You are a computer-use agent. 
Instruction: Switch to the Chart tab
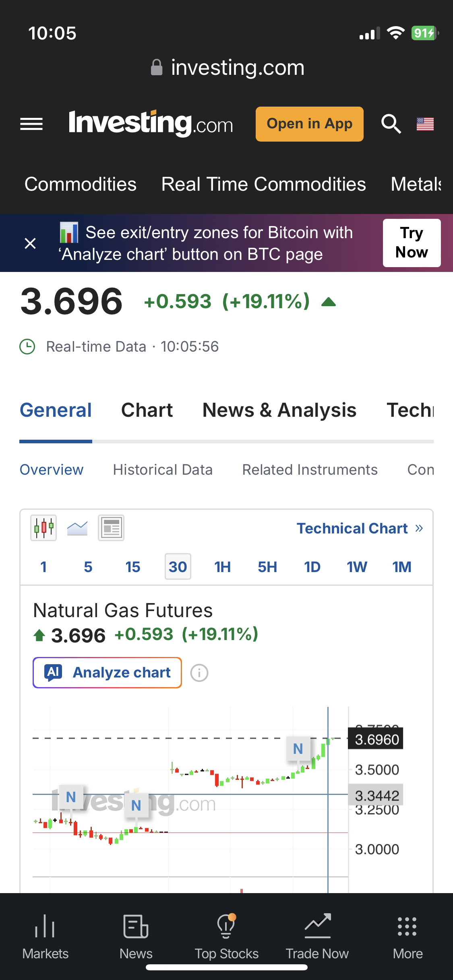coord(147,410)
